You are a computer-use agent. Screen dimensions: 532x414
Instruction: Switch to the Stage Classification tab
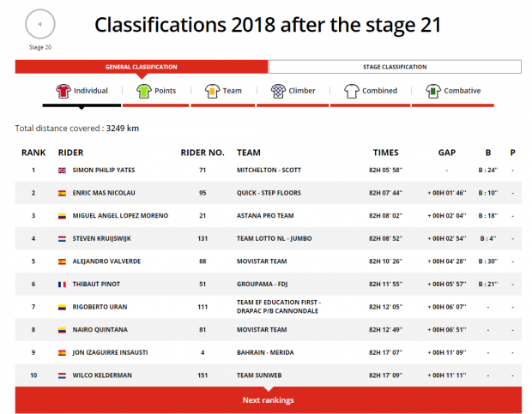[x=395, y=67]
